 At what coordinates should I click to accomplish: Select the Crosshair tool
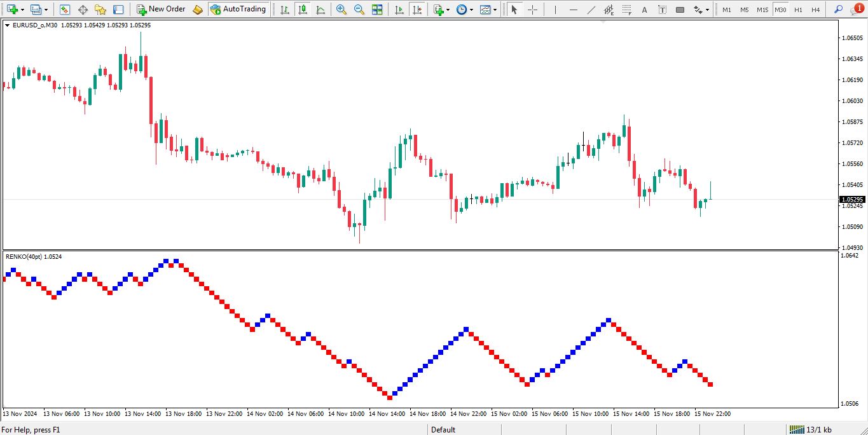click(x=533, y=10)
